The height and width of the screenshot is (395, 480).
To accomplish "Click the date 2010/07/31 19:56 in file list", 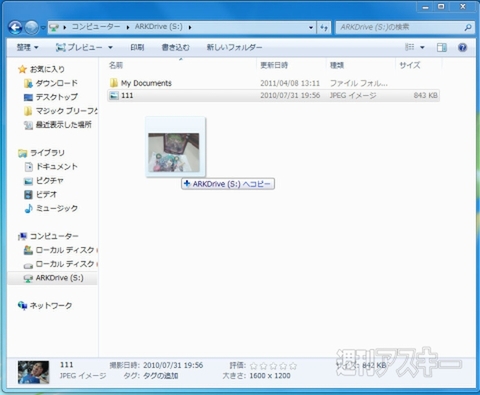I will coord(290,96).
